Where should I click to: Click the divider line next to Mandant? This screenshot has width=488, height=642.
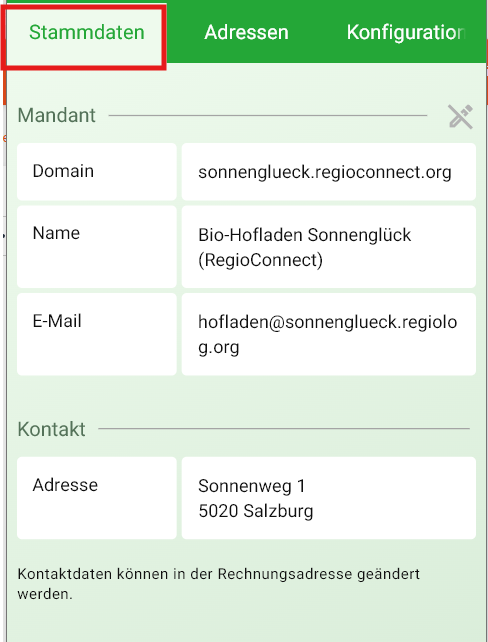click(x=268, y=115)
